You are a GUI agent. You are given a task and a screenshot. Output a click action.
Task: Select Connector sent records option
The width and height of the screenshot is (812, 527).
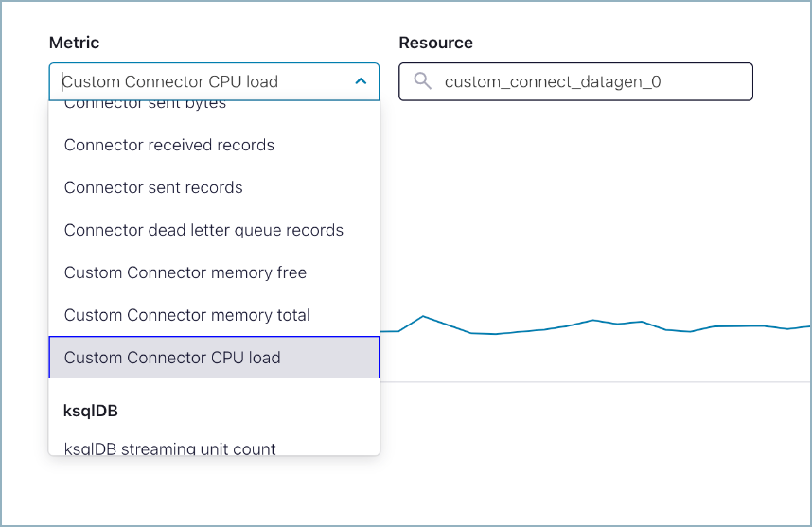pyautogui.click(x=153, y=187)
